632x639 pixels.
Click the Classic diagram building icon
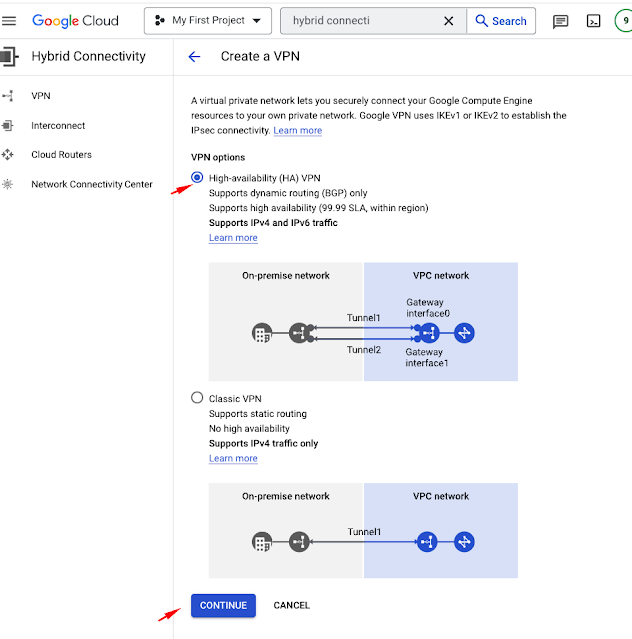point(262,542)
